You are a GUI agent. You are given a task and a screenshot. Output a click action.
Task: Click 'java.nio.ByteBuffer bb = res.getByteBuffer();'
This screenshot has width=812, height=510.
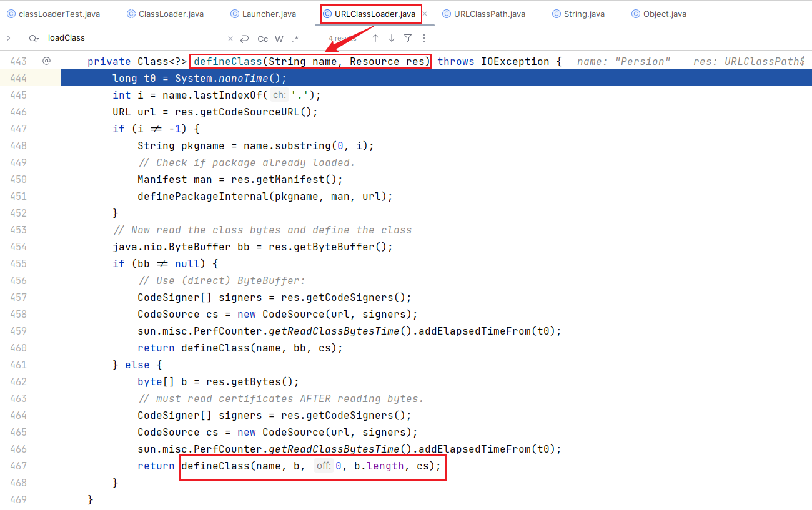pyautogui.click(x=252, y=247)
